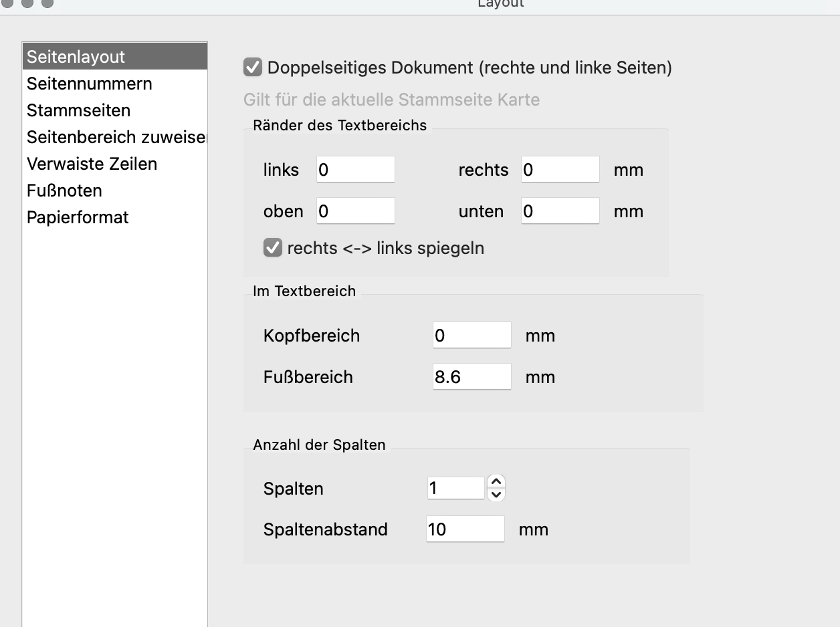Open Papierformat settings
840x627 pixels.
(x=78, y=217)
